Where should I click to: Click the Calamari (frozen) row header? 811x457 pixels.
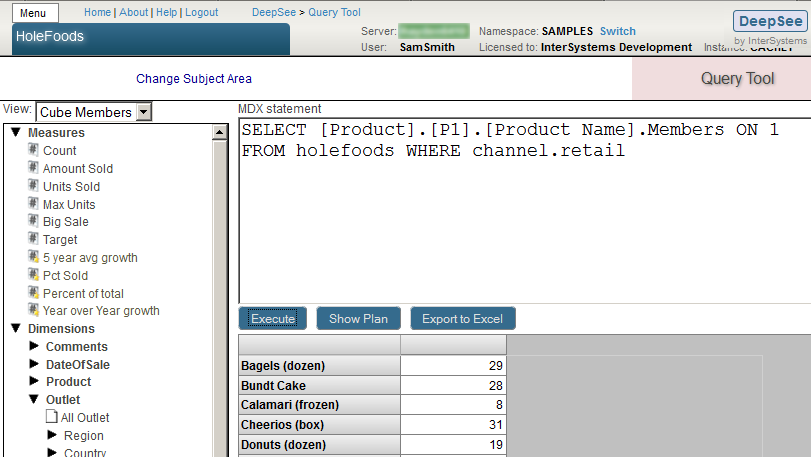(319, 405)
